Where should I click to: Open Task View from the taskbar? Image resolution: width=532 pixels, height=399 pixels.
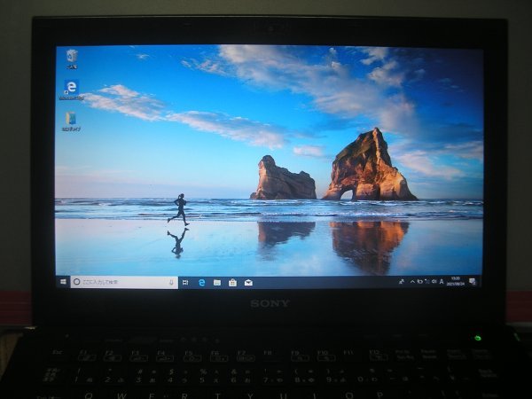coord(185,282)
